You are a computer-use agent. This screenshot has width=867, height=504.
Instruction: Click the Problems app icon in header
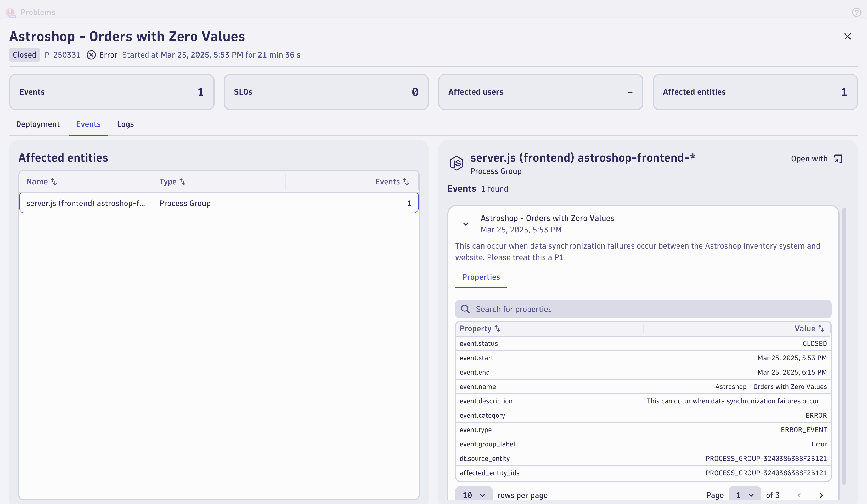pyautogui.click(x=11, y=12)
